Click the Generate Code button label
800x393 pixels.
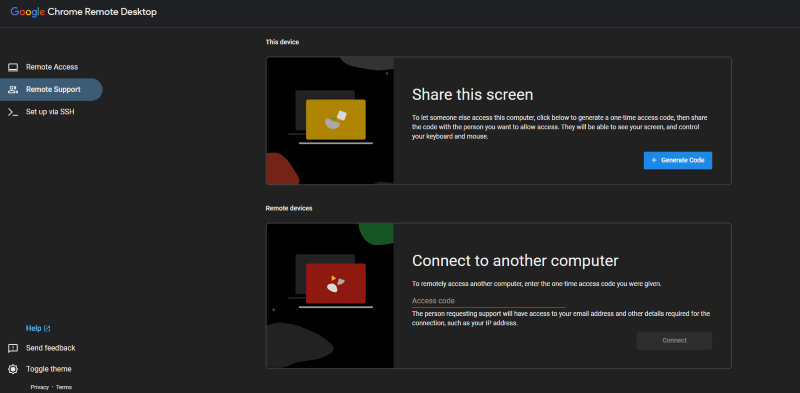(683, 160)
